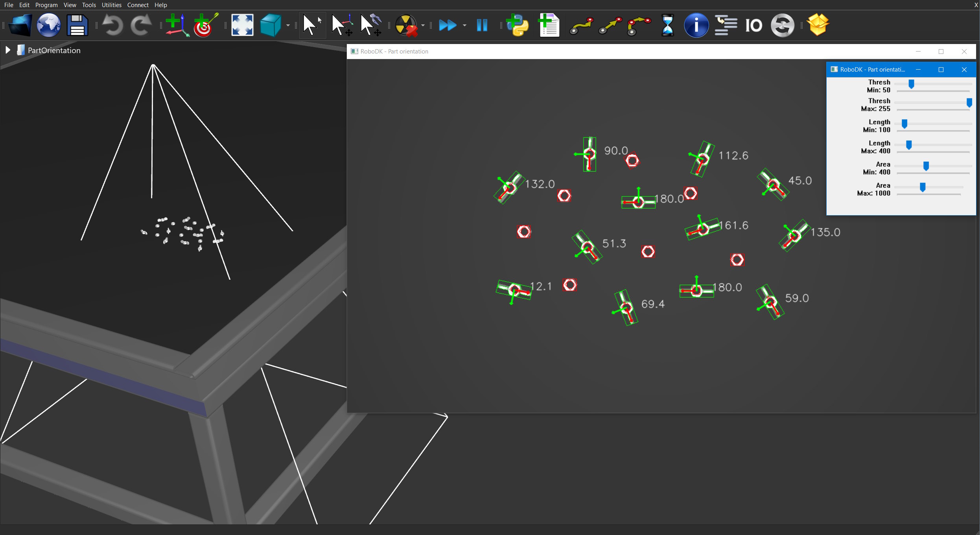Open the fast simulation dropdown arrow
The height and width of the screenshot is (535, 980).
click(x=464, y=26)
